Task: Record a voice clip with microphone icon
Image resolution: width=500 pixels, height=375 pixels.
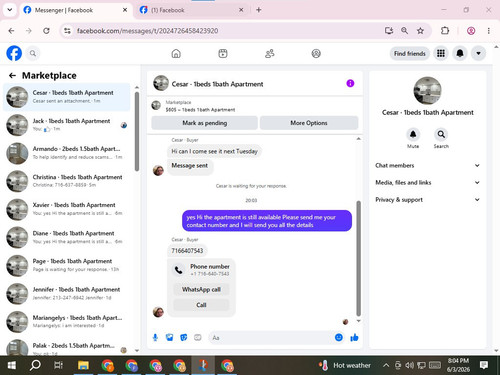Action: tap(155, 338)
